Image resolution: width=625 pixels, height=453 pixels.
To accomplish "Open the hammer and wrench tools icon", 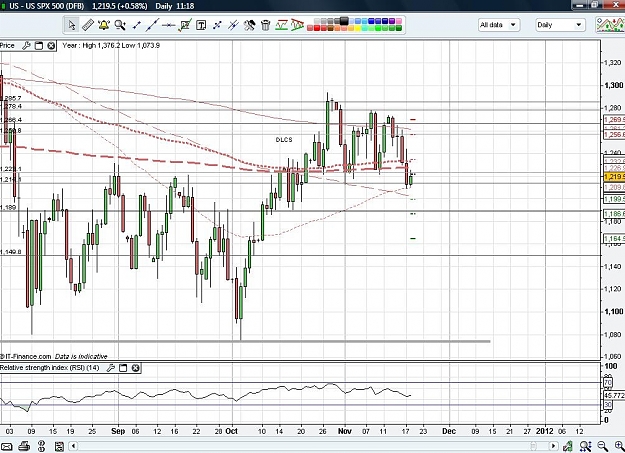I will point(250,25).
